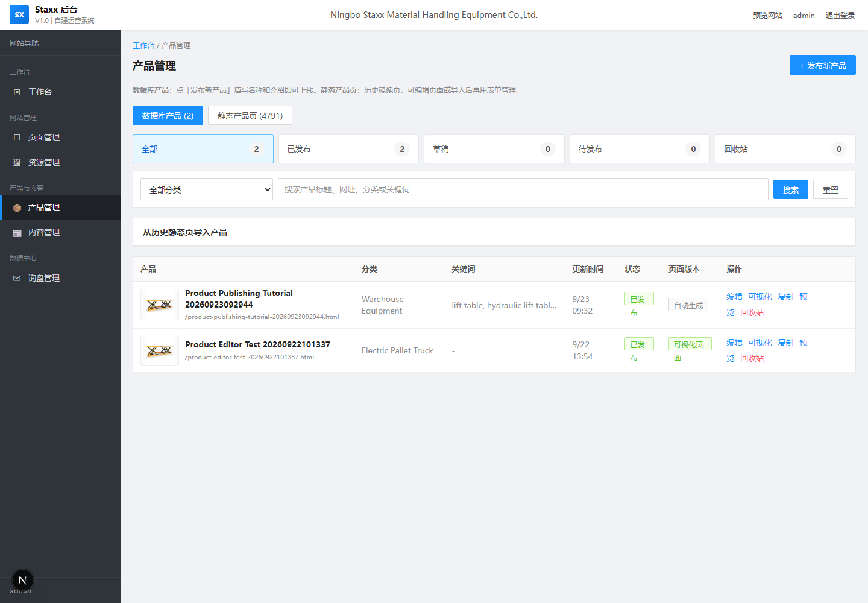The image size is (868, 603).
Task: Click the 页面管理 sidebar icon
Action: (17, 137)
